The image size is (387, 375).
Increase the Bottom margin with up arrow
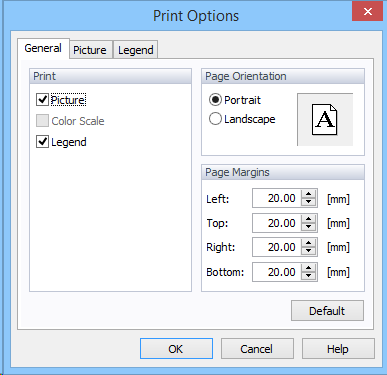pos(308,268)
